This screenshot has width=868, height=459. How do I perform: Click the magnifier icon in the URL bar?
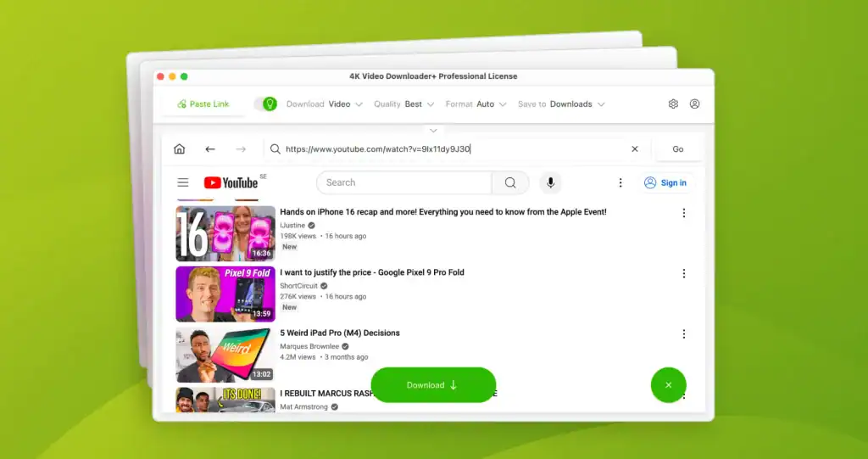point(275,149)
